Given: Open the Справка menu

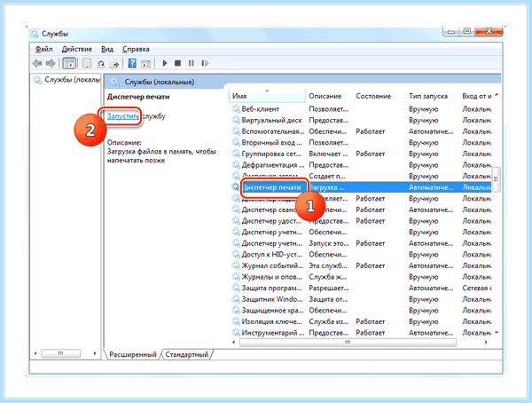Looking at the screenshot, I should (x=136, y=49).
